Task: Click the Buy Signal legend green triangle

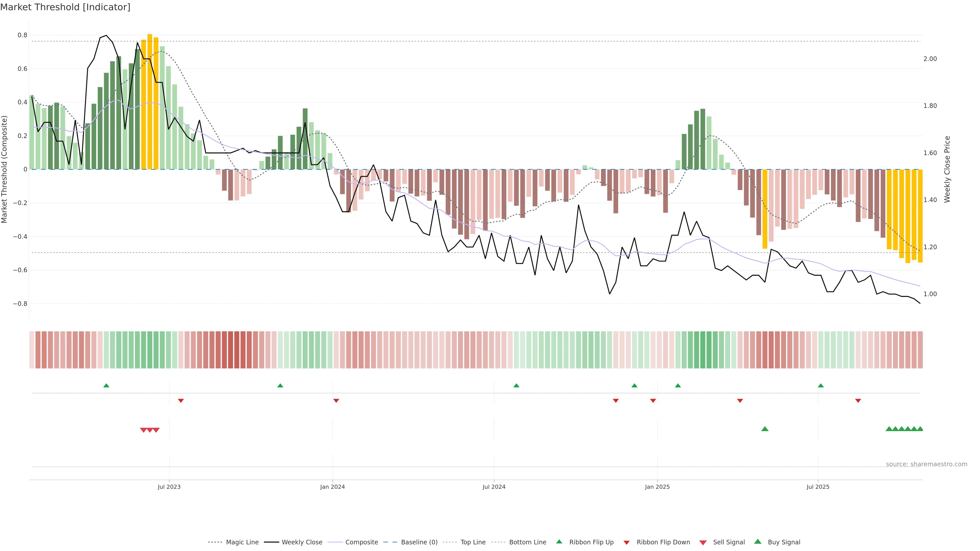Action: 757,542
